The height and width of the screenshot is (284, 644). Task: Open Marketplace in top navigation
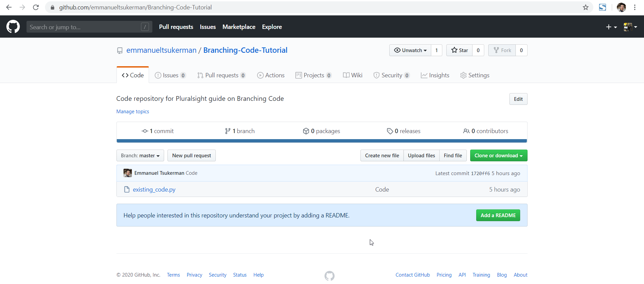pos(239,27)
